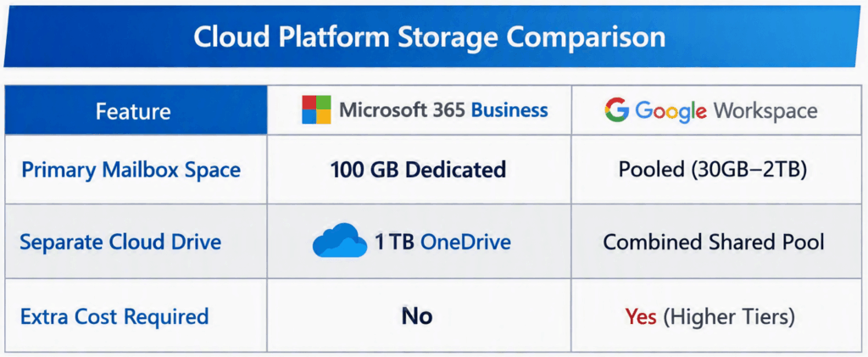Click the Feature column header
This screenshot has height=357, width=868.
coord(133,111)
